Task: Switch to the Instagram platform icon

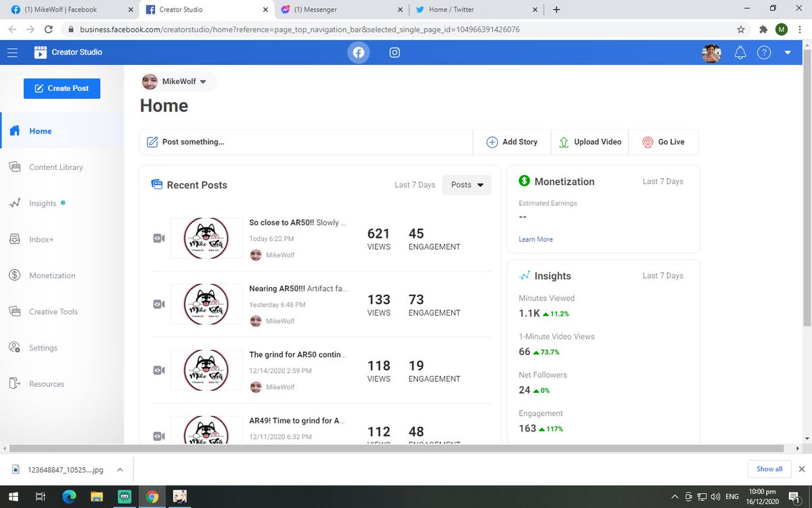Action: [394, 53]
